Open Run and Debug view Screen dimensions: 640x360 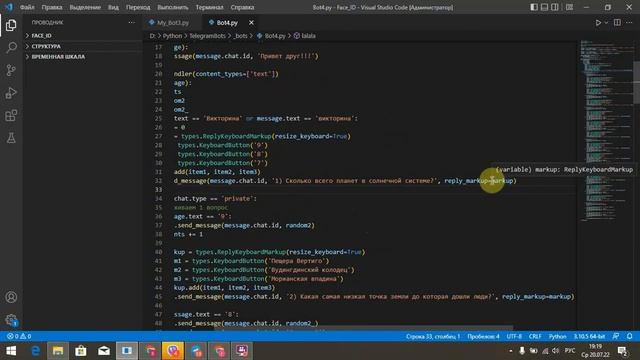[11, 93]
